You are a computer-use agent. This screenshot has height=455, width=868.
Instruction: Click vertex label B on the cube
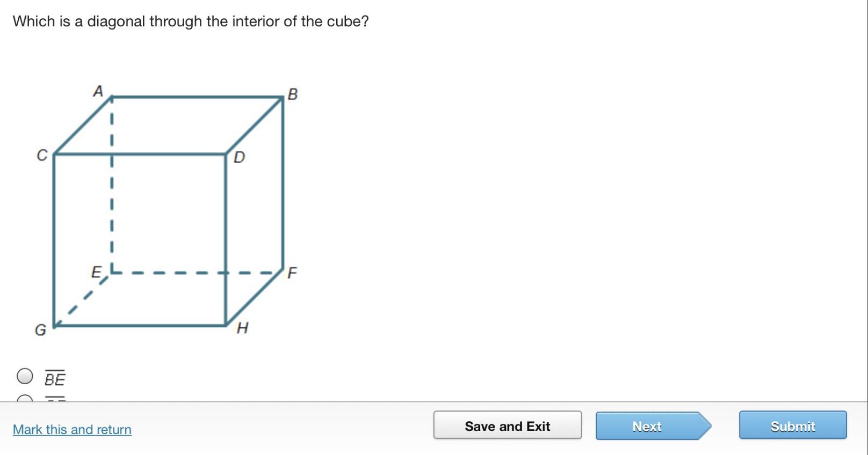point(292,94)
